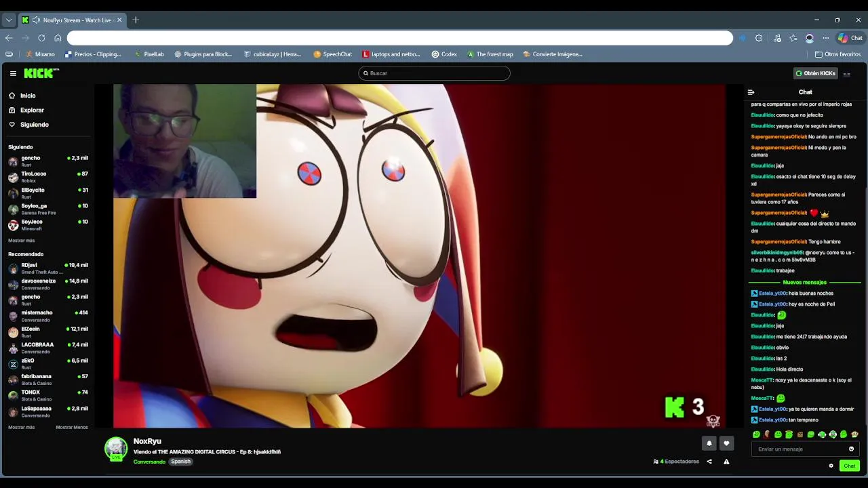Open a new browser tab

[x=136, y=20]
